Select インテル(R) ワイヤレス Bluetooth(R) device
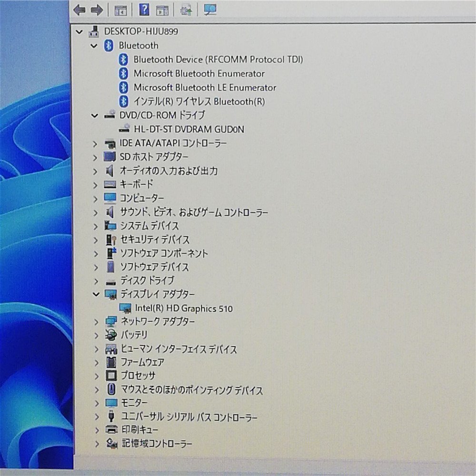 199,101
